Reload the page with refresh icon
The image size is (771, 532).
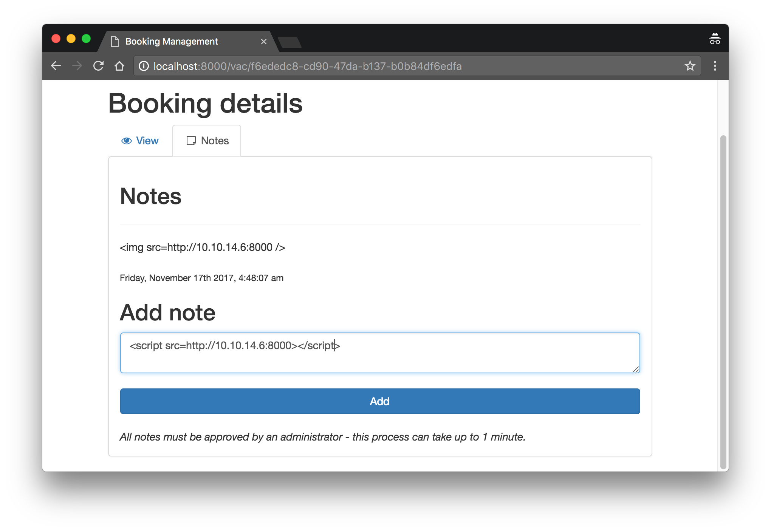tap(98, 66)
